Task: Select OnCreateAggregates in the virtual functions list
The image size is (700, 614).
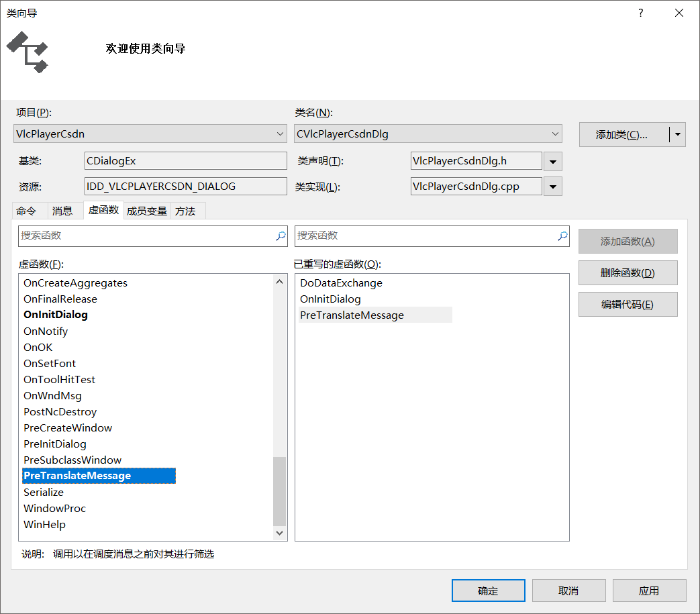Action: [75, 283]
